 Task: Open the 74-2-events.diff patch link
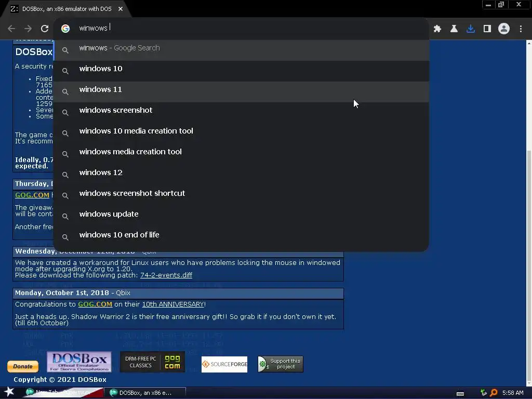point(166,275)
